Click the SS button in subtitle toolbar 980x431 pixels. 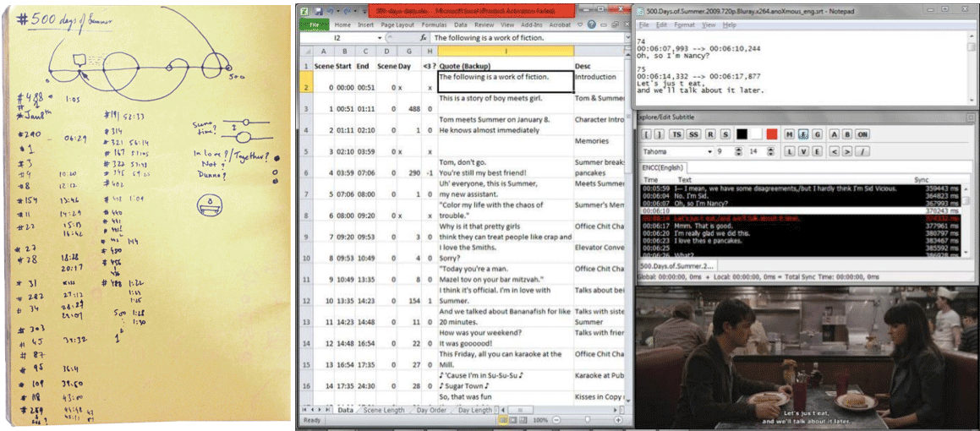click(x=693, y=134)
